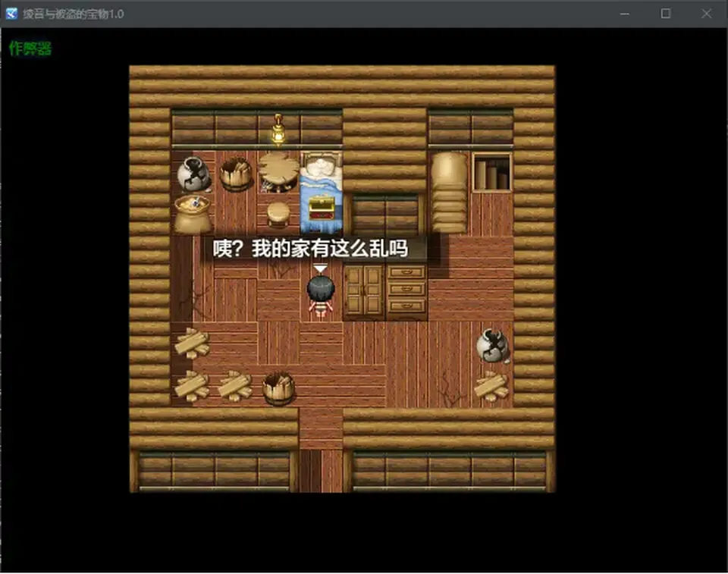Minimize the game window

click(624, 14)
